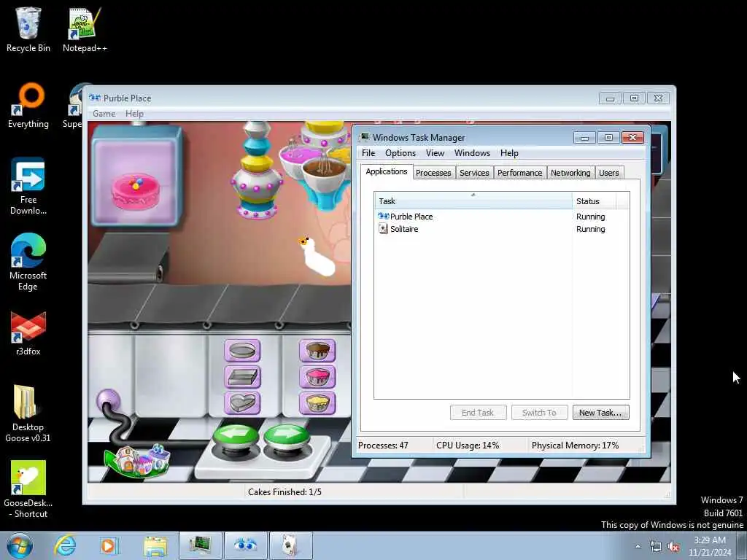The image size is (747, 560).
Task: Open the Everything search shortcut
Action: [28, 106]
